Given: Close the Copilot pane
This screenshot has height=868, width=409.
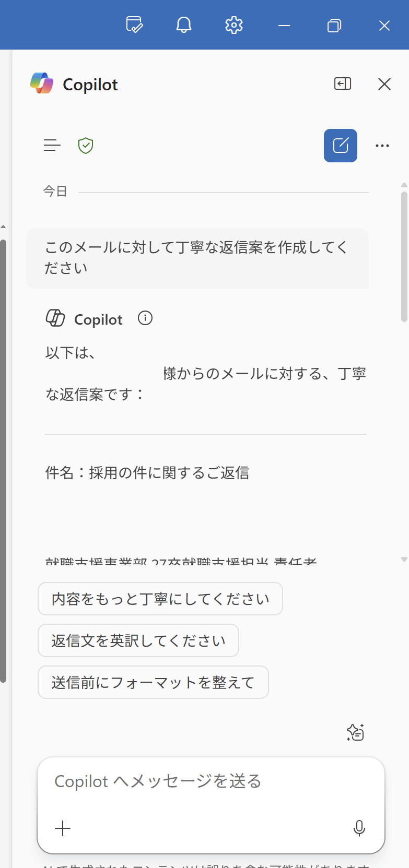Looking at the screenshot, I should point(384,84).
